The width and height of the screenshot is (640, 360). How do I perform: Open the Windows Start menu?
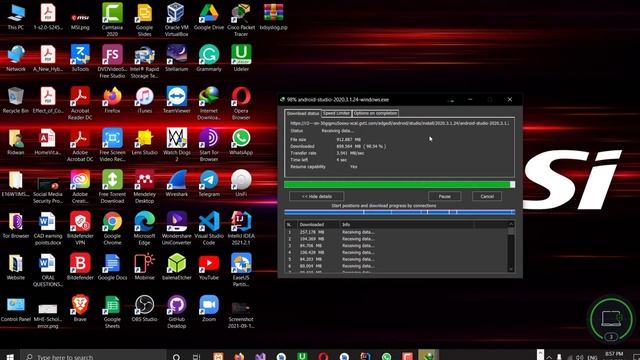coord(10,356)
